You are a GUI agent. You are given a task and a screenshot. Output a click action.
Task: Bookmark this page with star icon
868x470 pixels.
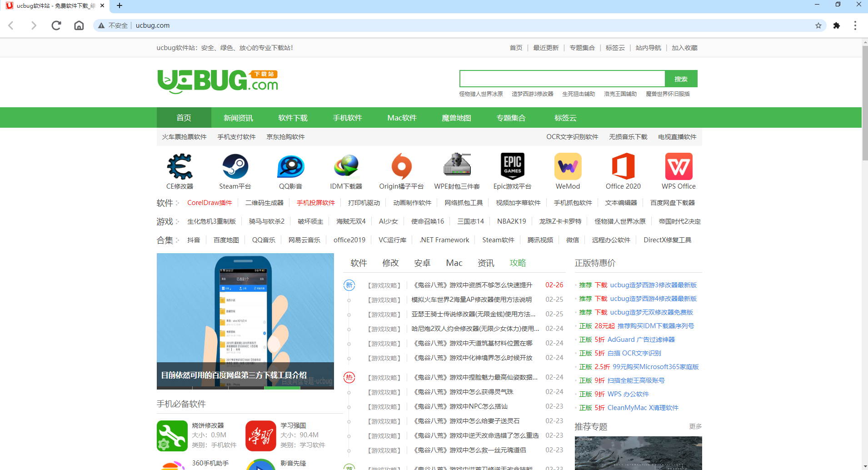pos(818,25)
